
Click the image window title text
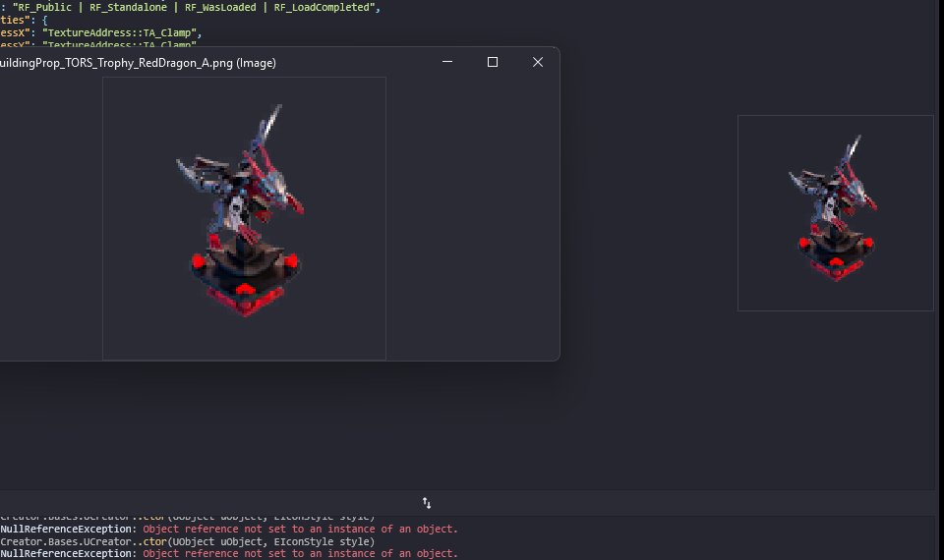coord(138,63)
